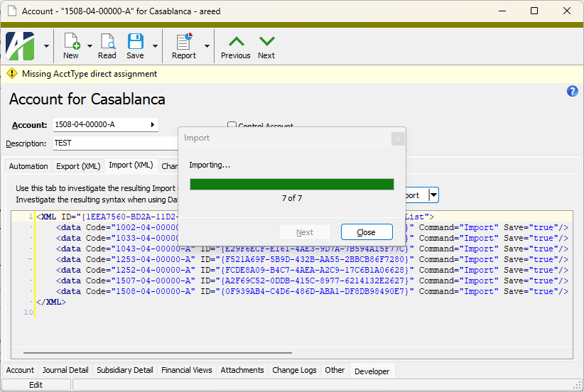The image size is (584, 392).
Task: Open the Report toolbar icon
Action: [184, 41]
